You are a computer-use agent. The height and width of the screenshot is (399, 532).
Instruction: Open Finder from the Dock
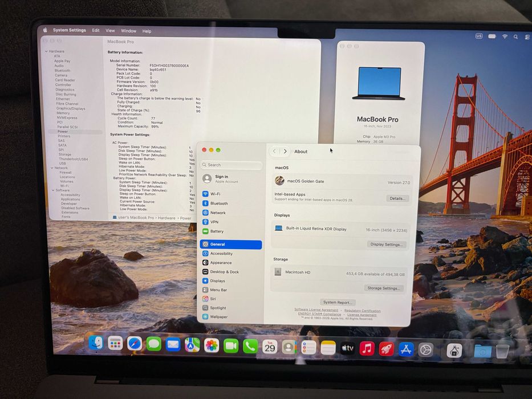tap(96, 343)
